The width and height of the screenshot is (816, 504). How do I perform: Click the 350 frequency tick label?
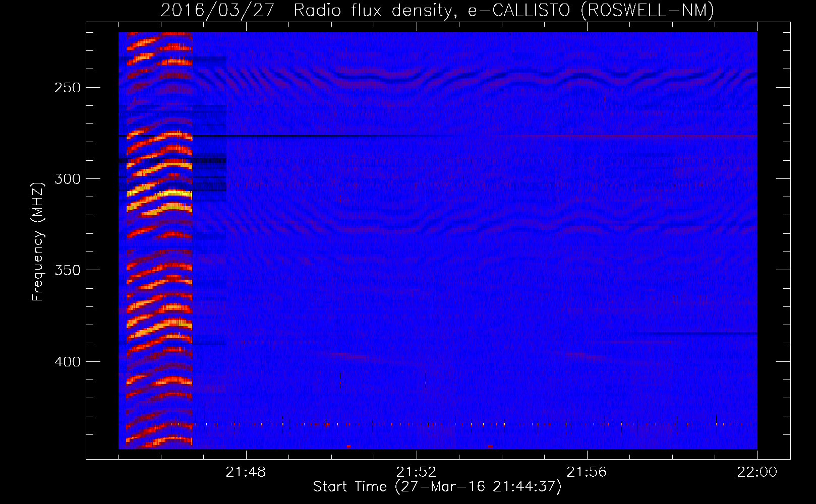(x=68, y=270)
